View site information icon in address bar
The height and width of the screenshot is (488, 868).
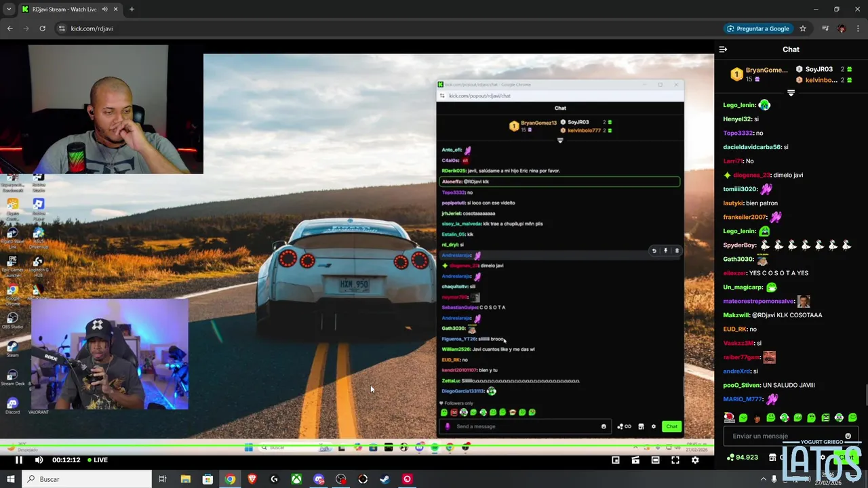click(62, 28)
